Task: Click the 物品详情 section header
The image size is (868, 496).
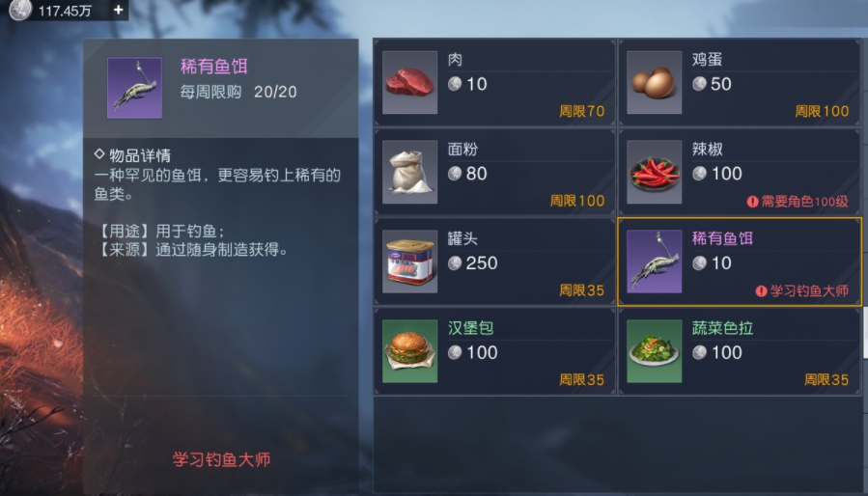Action: [x=133, y=155]
